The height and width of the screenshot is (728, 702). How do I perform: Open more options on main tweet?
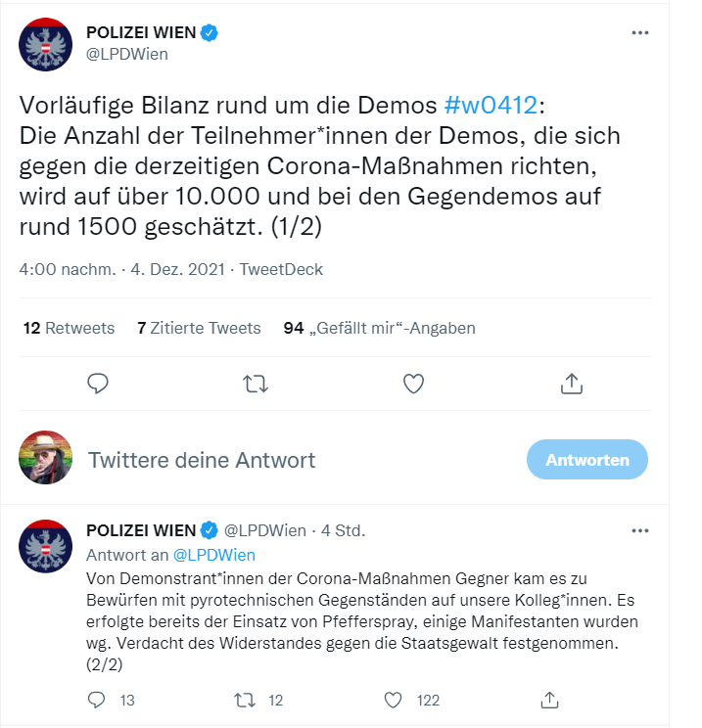pos(639,32)
